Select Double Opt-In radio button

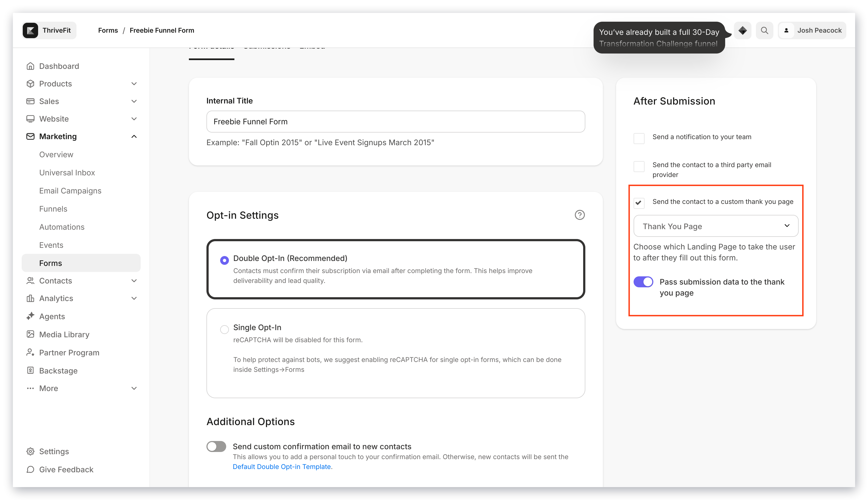[x=224, y=260]
